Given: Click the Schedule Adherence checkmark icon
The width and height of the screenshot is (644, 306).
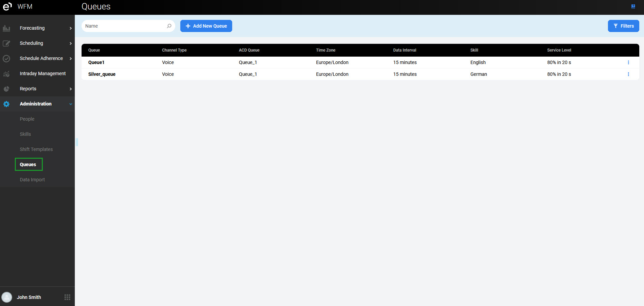Looking at the screenshot, I should [6, 59].
